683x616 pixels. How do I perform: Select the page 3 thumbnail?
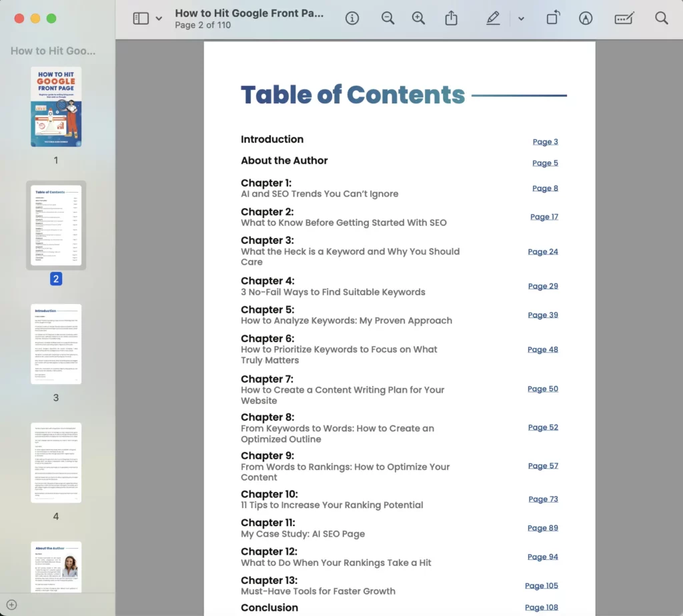coord(56,343)
